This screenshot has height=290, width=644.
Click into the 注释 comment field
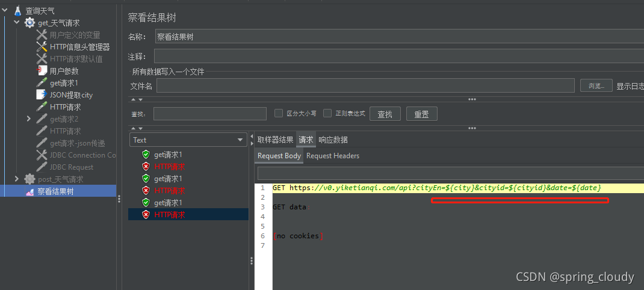399,57
